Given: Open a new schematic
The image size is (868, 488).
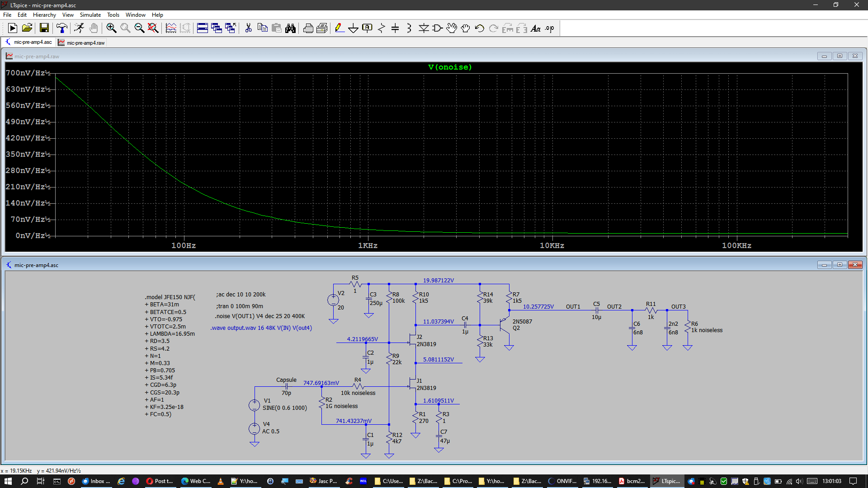Looking at the screenshot, I should tap(13, 28).
